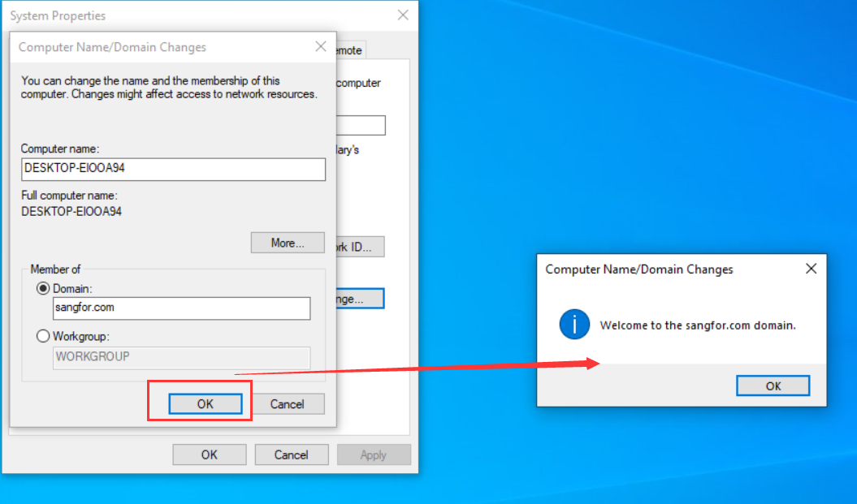Click Cancel in the System Properties window

(x=292, y=454)
